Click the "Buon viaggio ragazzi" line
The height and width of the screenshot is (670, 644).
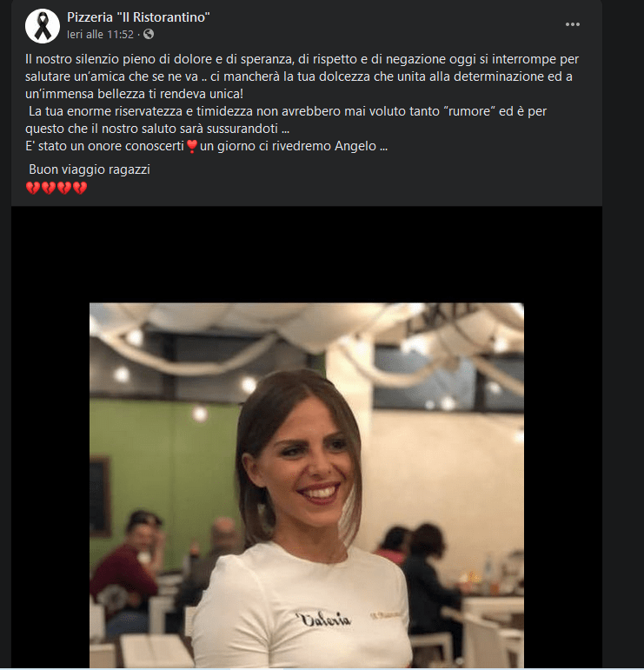(90, 169)
